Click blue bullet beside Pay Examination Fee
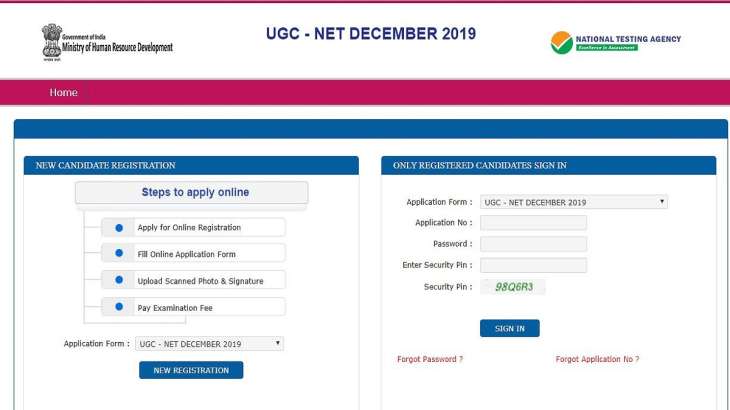Image resolution: width=730 pixels, height=410 pixels. coord(119,307)
